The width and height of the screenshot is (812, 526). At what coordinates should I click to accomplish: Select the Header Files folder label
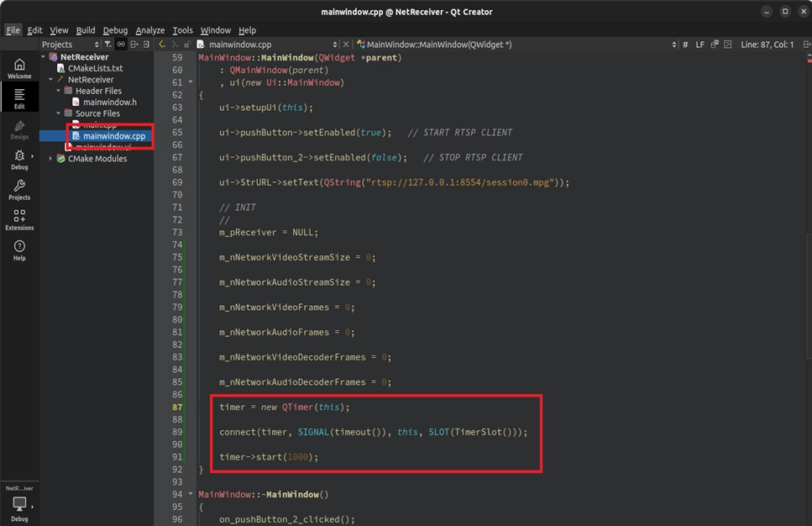[98, 91]
